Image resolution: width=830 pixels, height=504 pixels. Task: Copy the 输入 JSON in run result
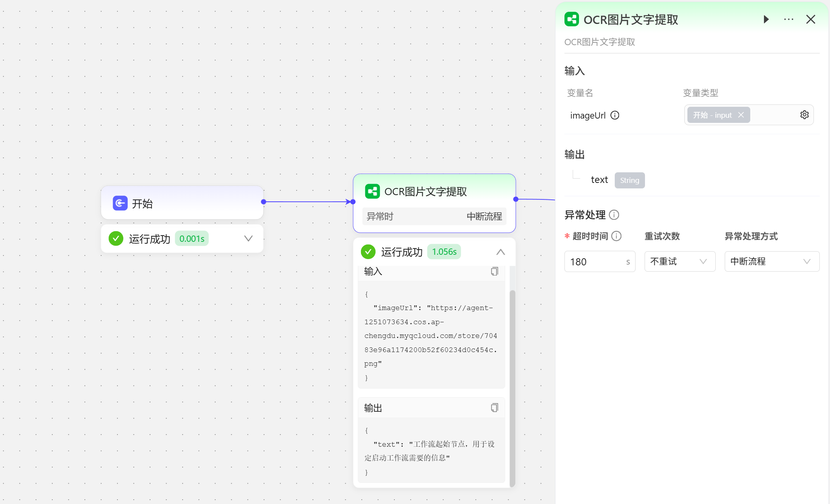coord(494,271)
